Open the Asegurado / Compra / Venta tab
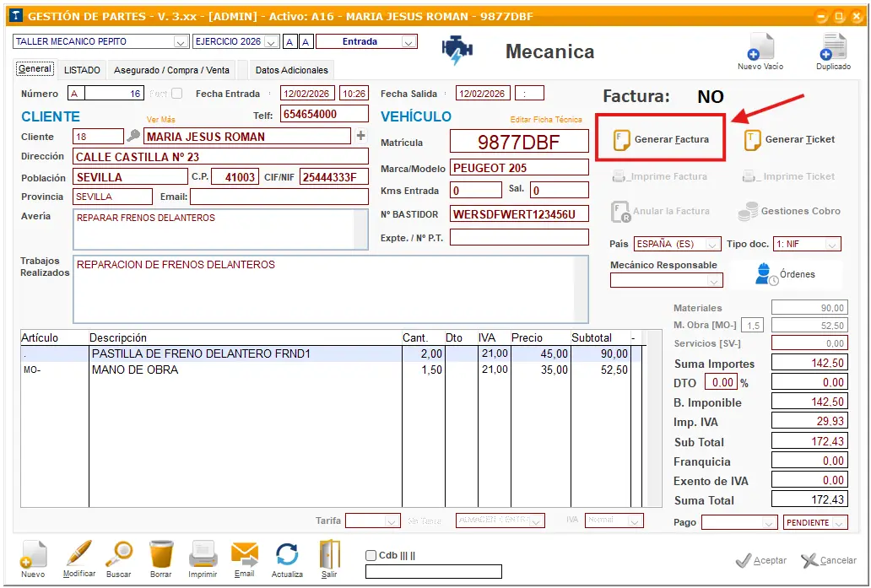Viewport: 871px width, 588px height. [x=171, y=70]
